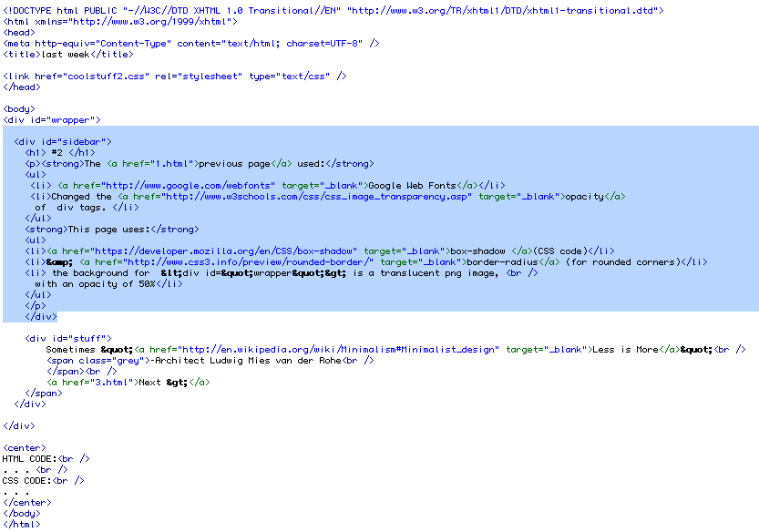759x532 pixels.
Task: Click the opening <body> tag
Action: (x=19, y=109)
